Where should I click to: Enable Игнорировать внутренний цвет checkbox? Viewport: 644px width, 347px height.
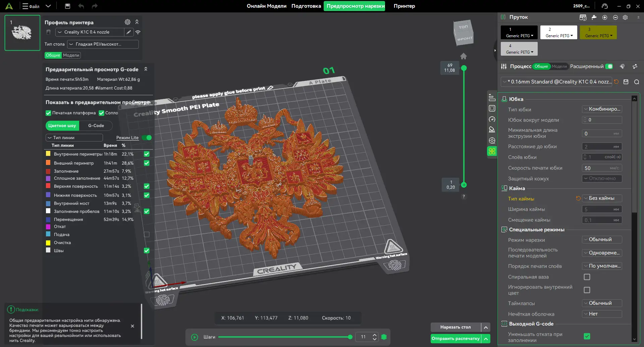587,290
